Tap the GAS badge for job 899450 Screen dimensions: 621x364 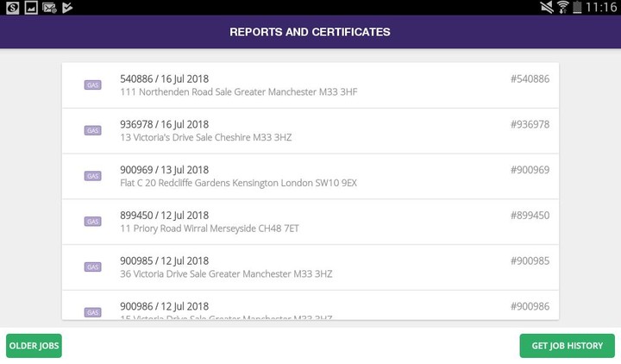(x=92, y=222)
